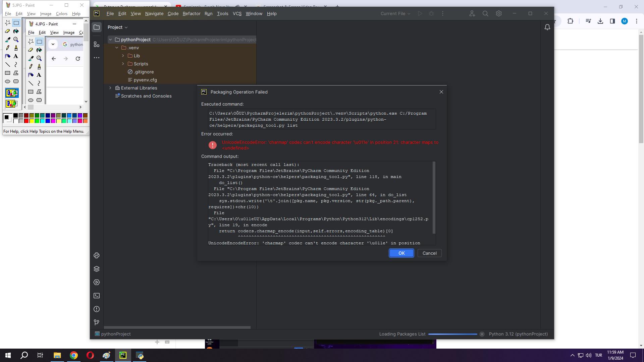Open Terminal tool window icon

click(97, 296)
